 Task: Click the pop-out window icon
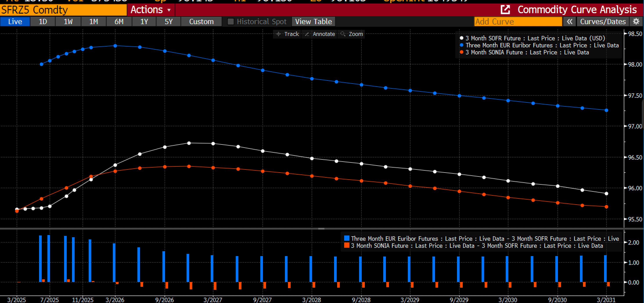point(505,10)
